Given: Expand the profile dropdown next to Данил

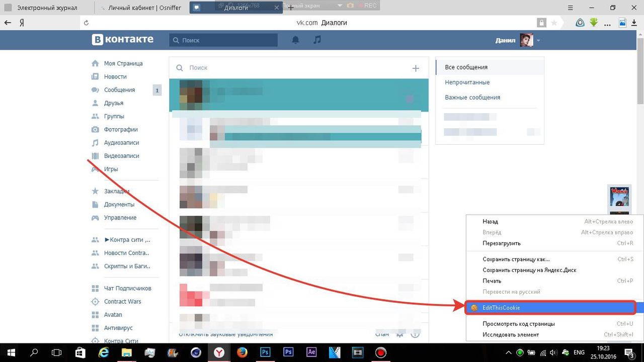Looking at the screenshot, I should point(538,40).
